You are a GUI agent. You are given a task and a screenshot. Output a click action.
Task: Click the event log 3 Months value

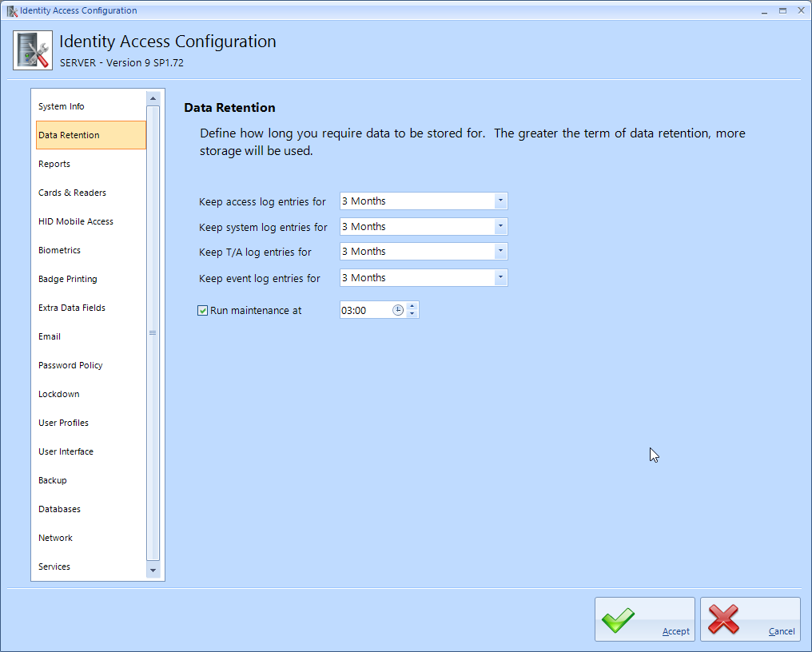(x=364, y=277)
